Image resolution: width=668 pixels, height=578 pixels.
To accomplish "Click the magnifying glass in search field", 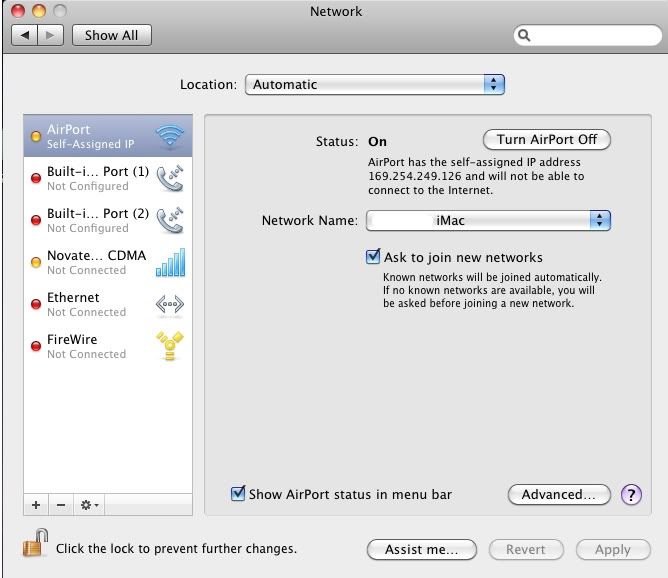I will [524, 35].
